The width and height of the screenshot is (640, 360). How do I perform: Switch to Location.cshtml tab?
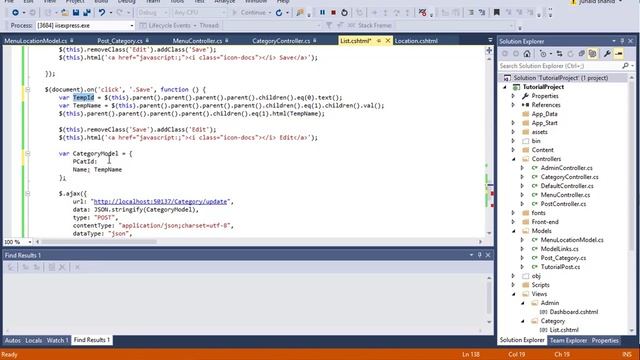click(416, 40)
